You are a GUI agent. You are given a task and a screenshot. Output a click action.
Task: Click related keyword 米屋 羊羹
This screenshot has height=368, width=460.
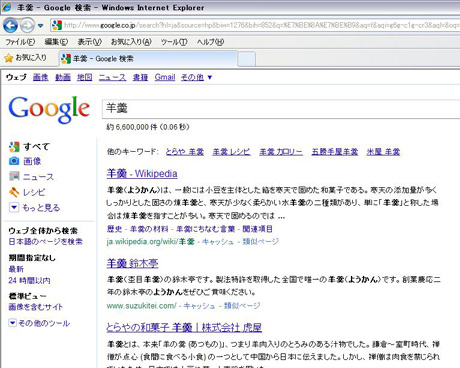point(383,152)
